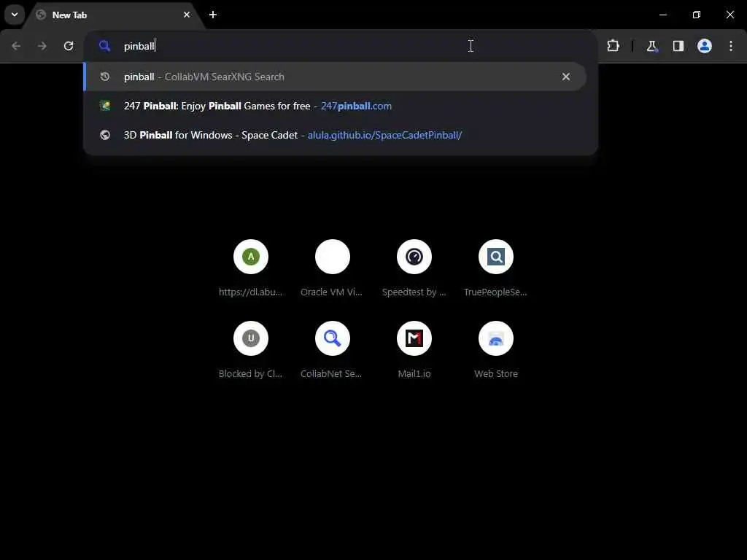Image resolution: width=747 pixels, height=560 pixels.
Task: Restore down the Chrome window
Action: pos(697,15)
